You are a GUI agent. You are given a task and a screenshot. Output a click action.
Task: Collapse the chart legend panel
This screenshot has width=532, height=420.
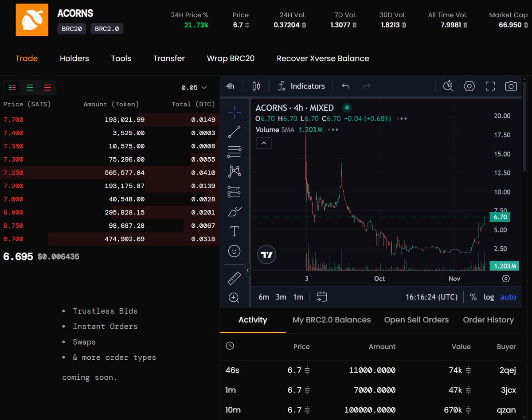(x=263, y=143)
